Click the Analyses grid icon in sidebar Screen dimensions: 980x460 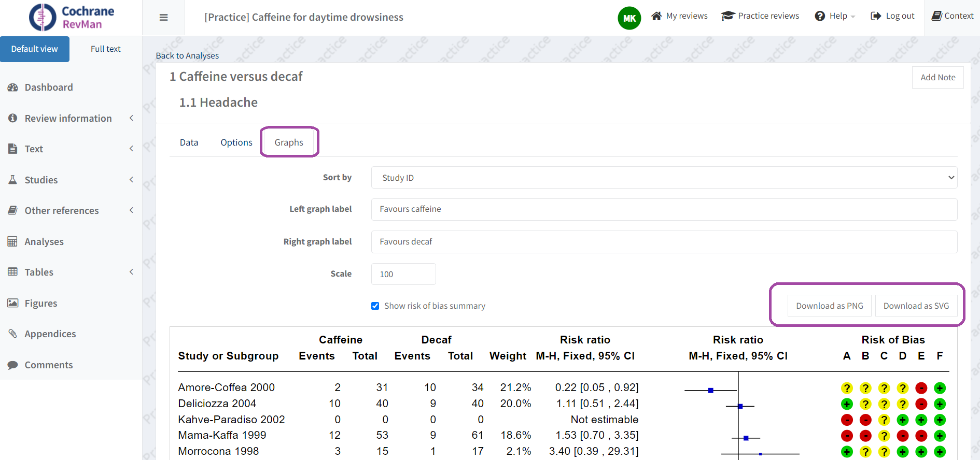pyautogui.click(x=13, y=241)
